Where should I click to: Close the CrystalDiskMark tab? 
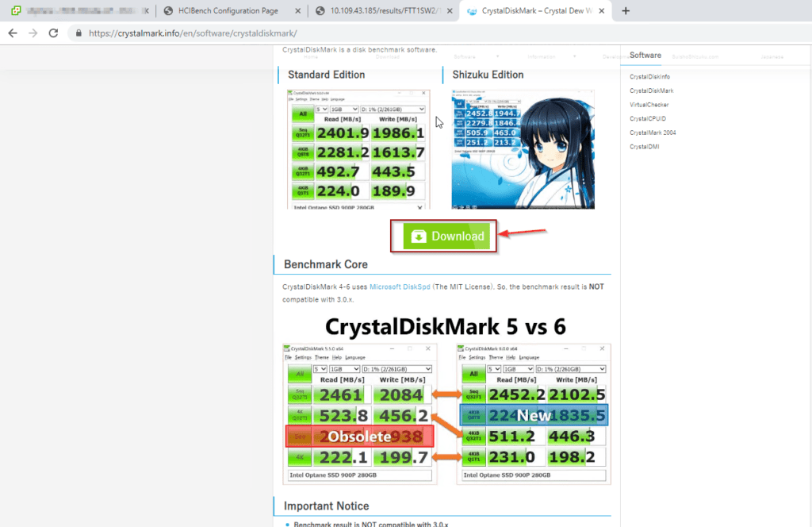click(x=602, y=11)
